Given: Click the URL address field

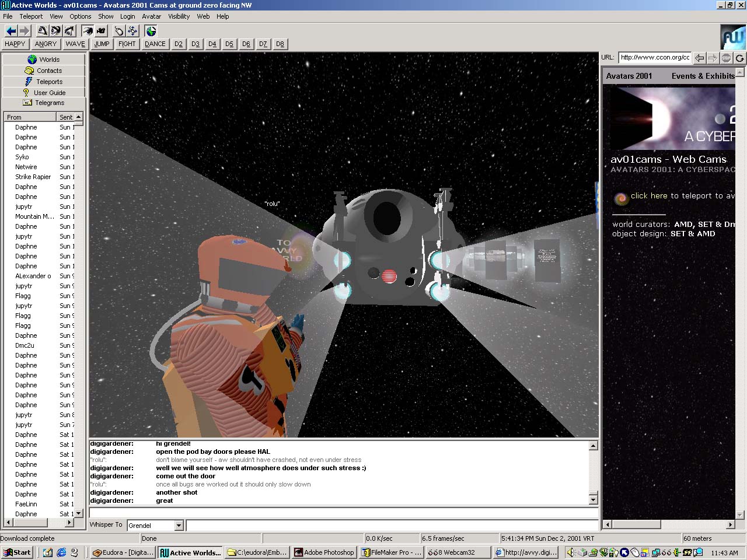Looking at the screenshot, I should pyautogui.click(x=655, y=57).
